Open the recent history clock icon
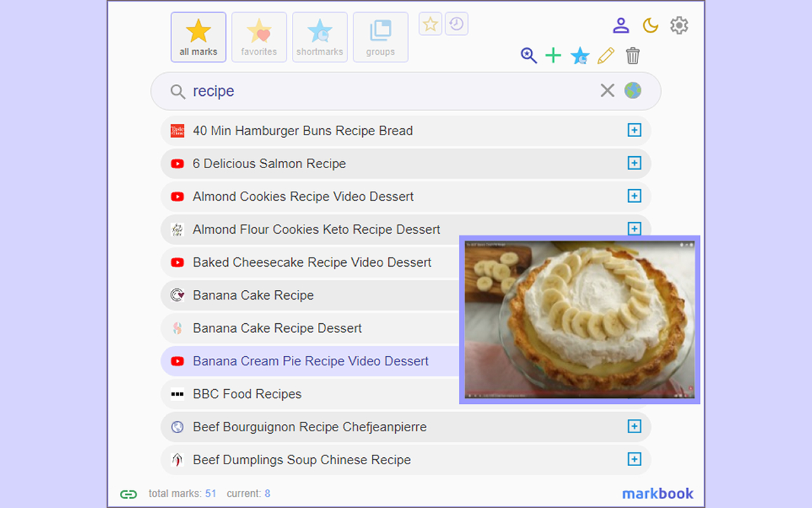The width and height of the screenshot is (812, 508). point(457,23)
